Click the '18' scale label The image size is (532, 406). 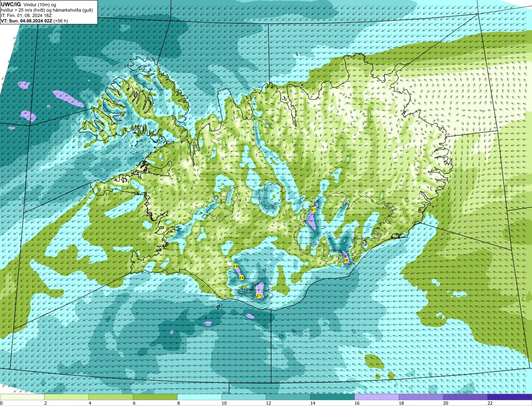pos(401,403)
